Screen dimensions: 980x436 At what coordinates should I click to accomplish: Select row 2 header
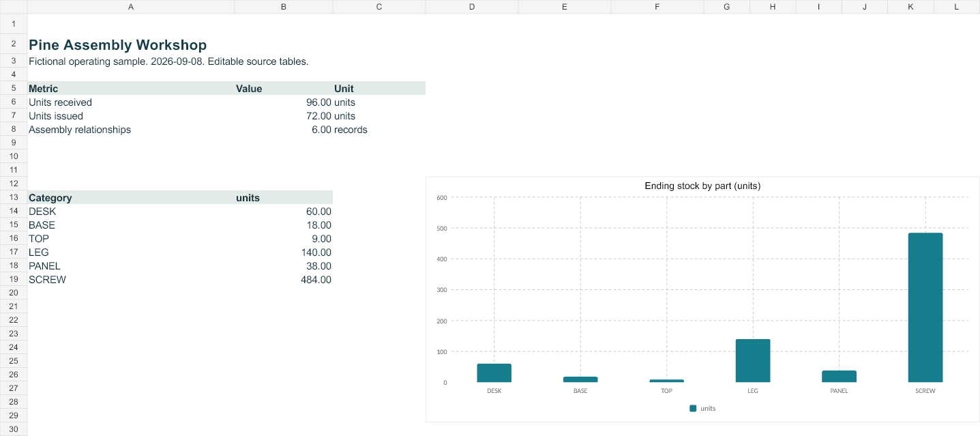(14, 44)
